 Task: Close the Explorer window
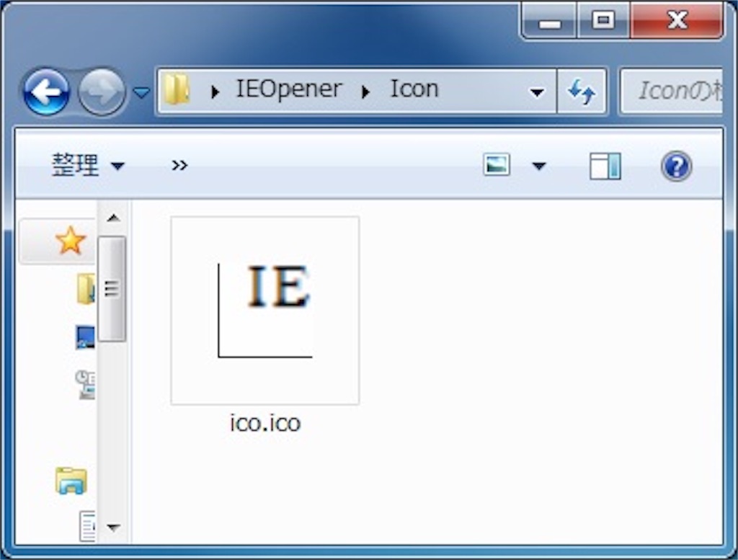[677, 20]
